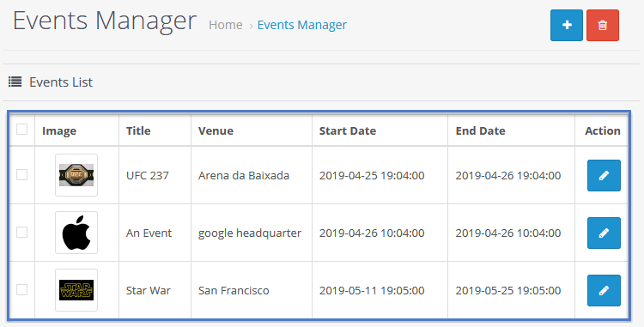This screenshot has height=327, width=644.
Task: Check the Star War row checkbox
Action: click(21, 289)
